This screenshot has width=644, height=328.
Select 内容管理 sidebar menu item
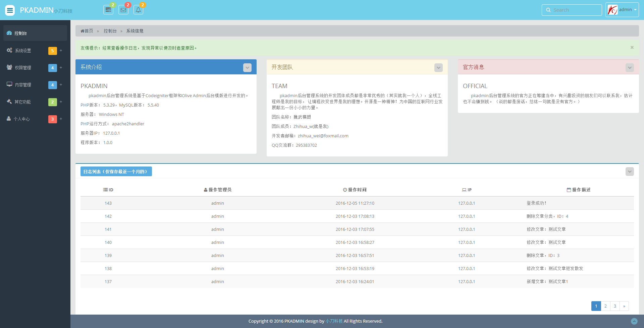35,85
